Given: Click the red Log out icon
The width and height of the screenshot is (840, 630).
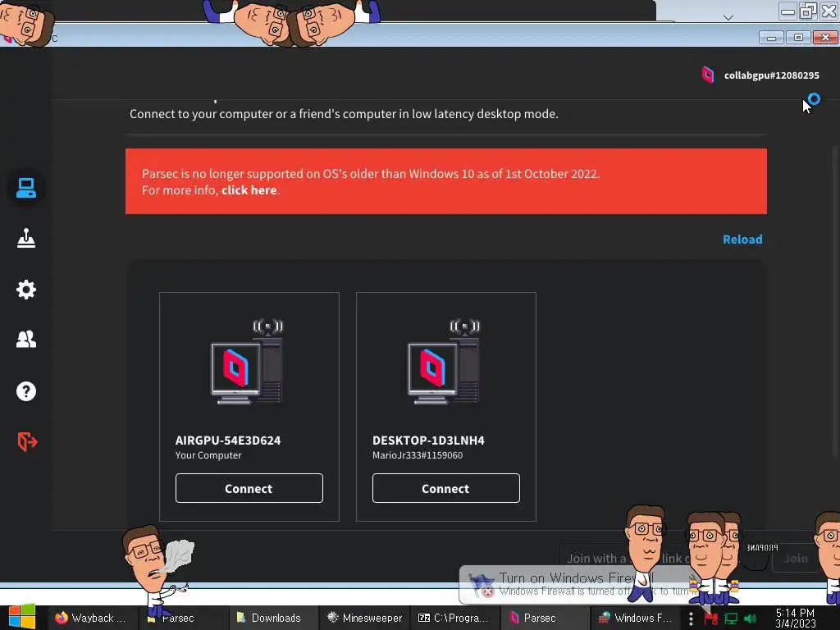Looking at the screenshot, I should (27, 441).
